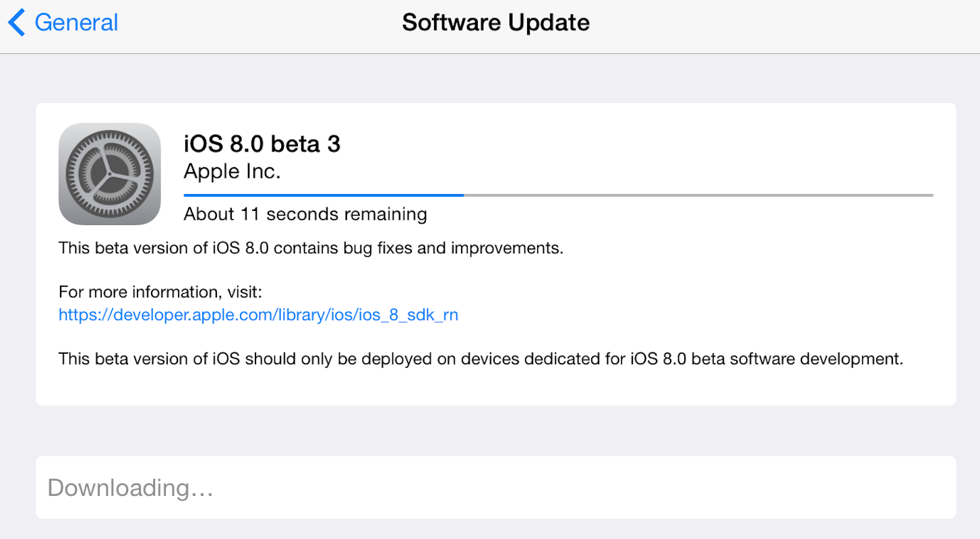Click the unfilled gray part of progress bar
Image resolution: width=980 pixels, height=539 pixels.
(698, 195)
